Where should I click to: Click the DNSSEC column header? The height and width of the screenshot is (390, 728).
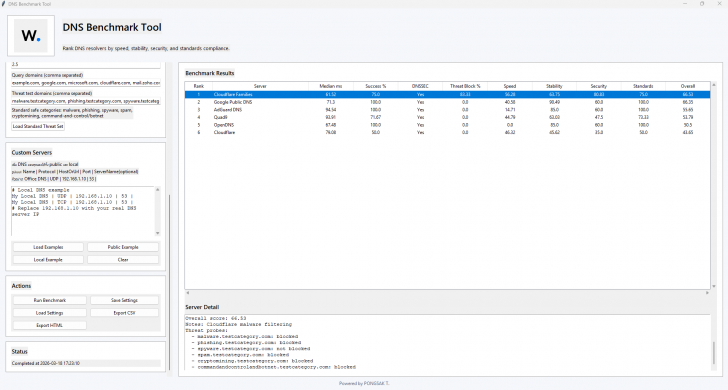point(420,86)
